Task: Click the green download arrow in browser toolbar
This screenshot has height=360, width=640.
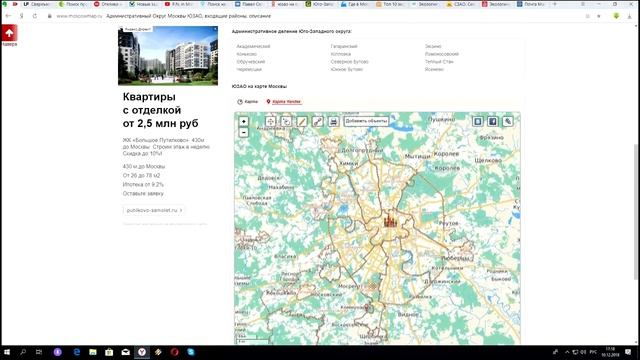Action: [x=616, y=16]
